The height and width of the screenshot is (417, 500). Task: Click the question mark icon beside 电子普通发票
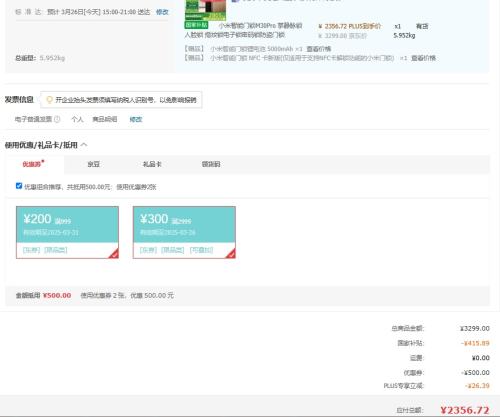(x=57, y=119)
